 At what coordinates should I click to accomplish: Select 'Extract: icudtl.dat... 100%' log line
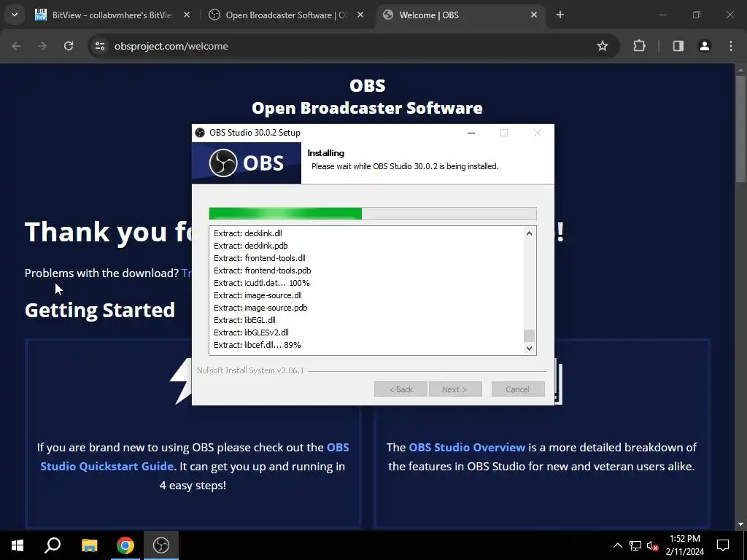[262, 283]
